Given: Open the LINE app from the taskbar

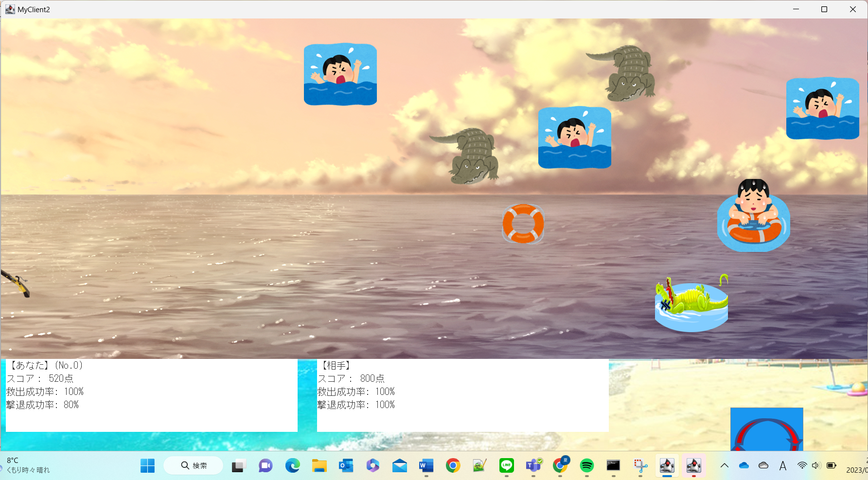Looking at the screenshot, I should click(506, 466).
